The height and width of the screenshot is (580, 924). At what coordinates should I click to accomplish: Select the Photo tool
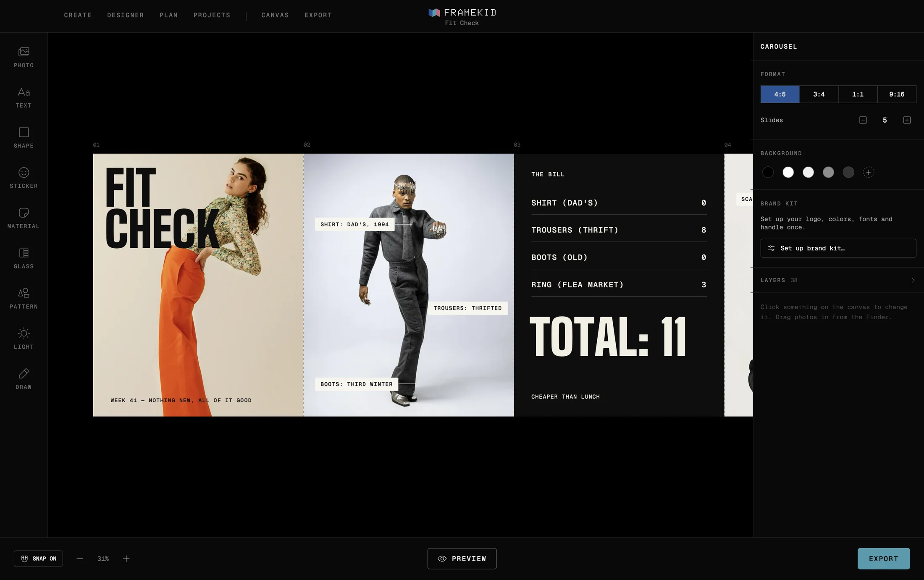coord(24,58)
